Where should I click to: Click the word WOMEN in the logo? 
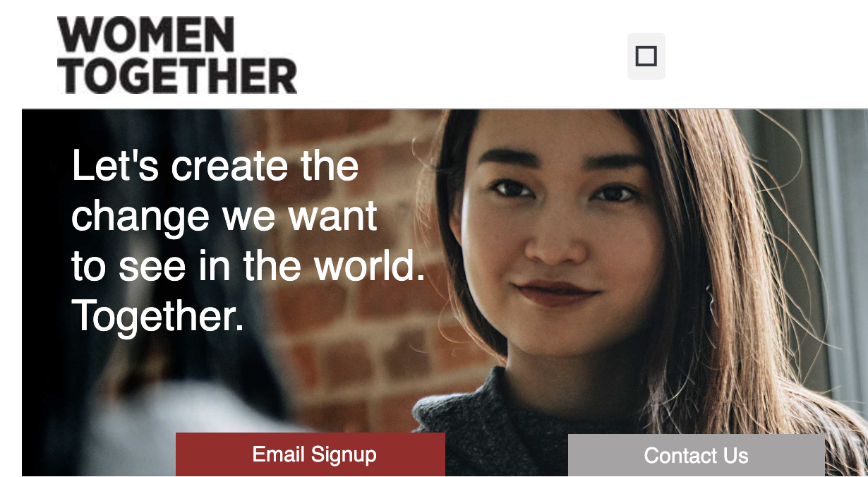(145, 35)
